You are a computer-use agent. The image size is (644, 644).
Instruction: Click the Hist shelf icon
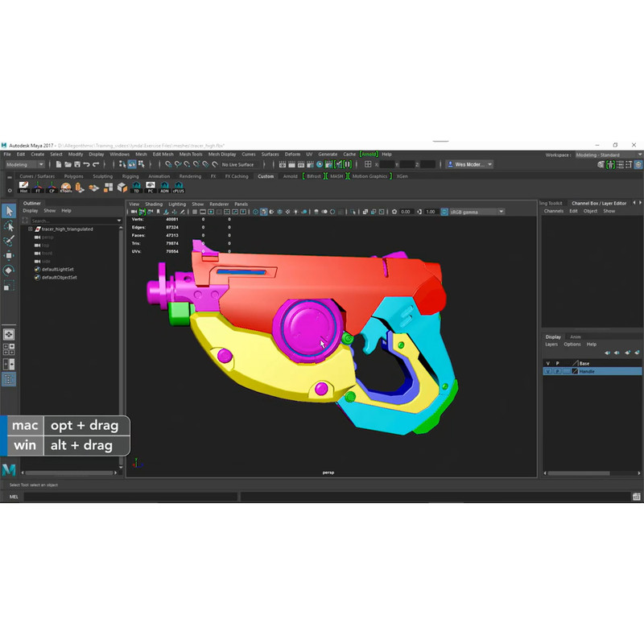pyautogui.click(x=23, y=188)
